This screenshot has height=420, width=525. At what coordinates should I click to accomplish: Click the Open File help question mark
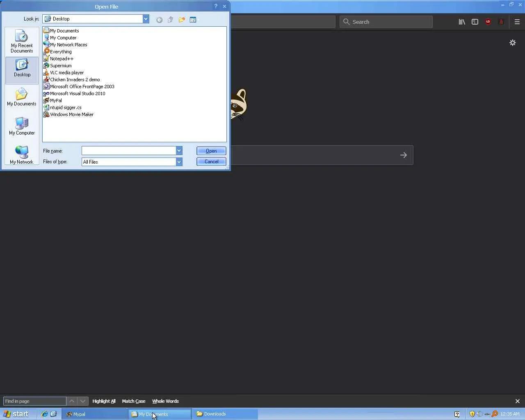[216, 6]
